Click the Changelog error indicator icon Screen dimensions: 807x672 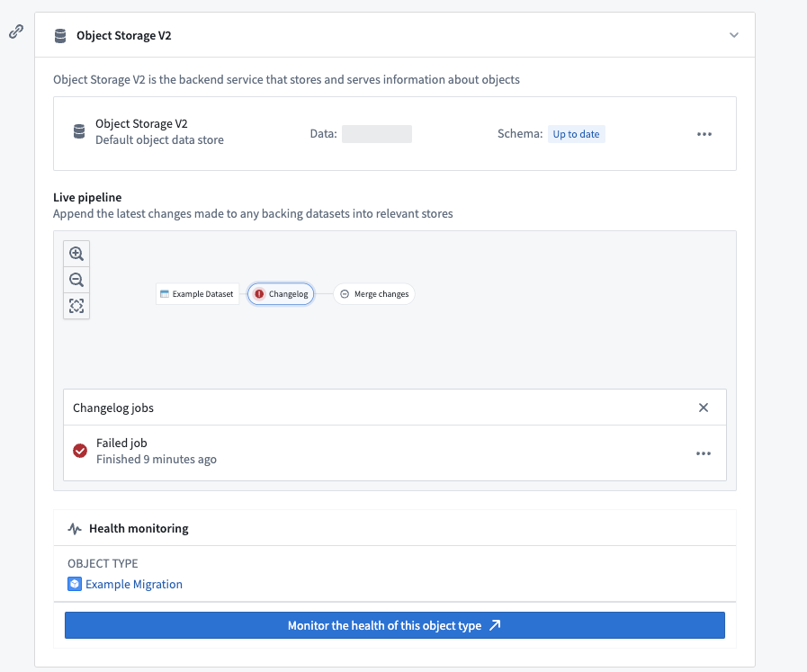click(x=259, y=294)
